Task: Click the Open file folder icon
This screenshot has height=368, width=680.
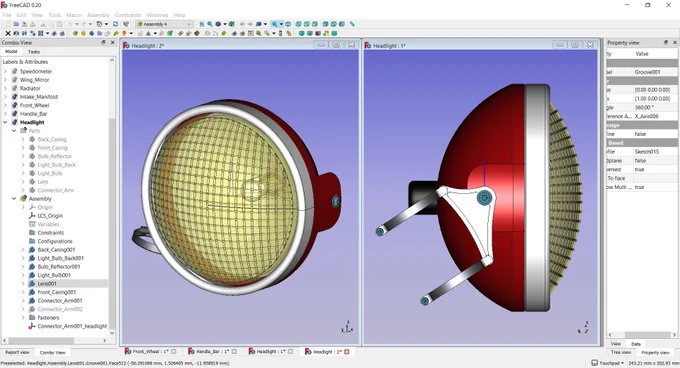Action: pos(16,24)
